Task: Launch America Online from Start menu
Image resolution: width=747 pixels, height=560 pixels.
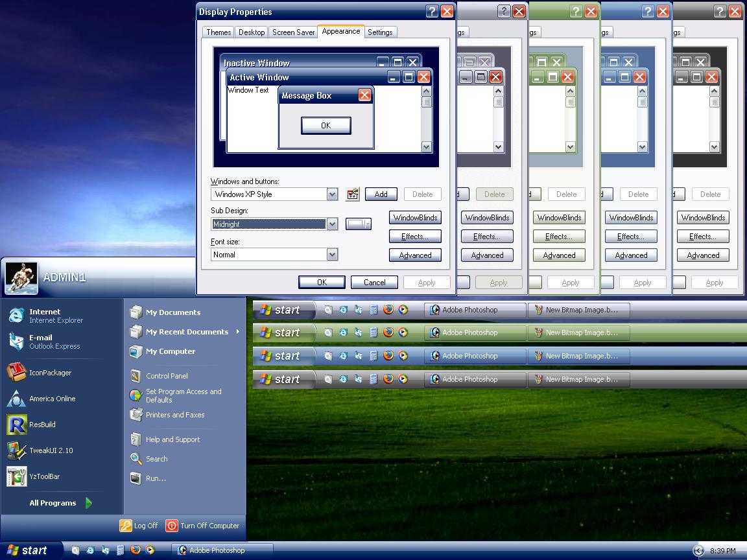Action: click(41, 399)
